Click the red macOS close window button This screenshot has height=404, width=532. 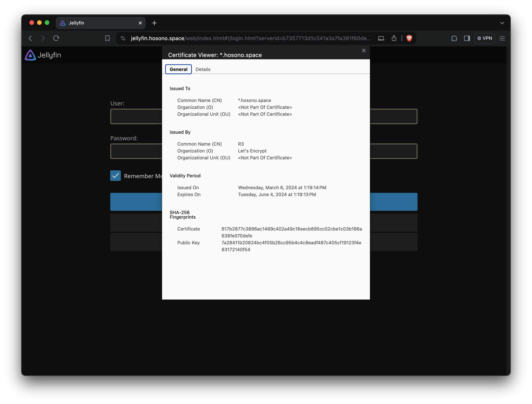click(x=32, y=23)
